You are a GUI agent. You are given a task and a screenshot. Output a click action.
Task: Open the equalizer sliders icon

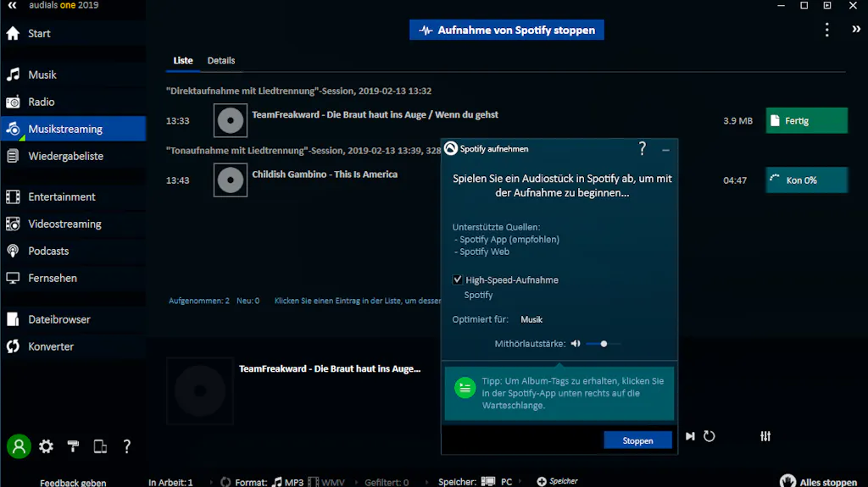[765, 436]
